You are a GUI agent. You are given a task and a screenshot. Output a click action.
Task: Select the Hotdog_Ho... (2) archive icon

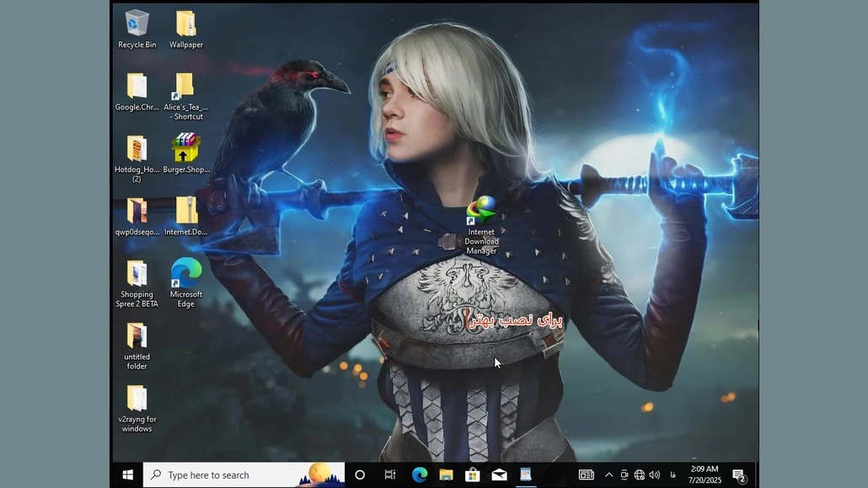pos(137,158)
